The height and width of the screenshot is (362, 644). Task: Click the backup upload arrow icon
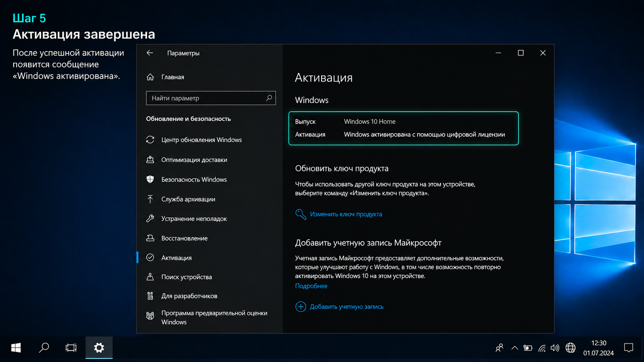[x=150, y=199]
